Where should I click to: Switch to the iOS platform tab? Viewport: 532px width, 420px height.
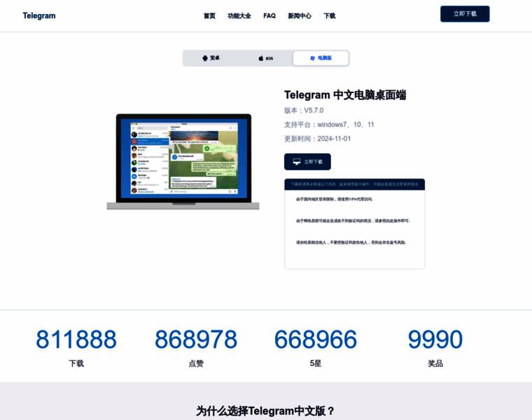(x=266, y=58)
